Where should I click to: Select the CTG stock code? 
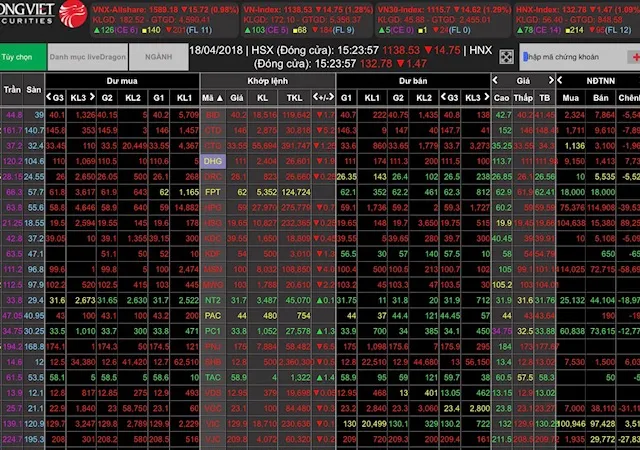[213, 146]
